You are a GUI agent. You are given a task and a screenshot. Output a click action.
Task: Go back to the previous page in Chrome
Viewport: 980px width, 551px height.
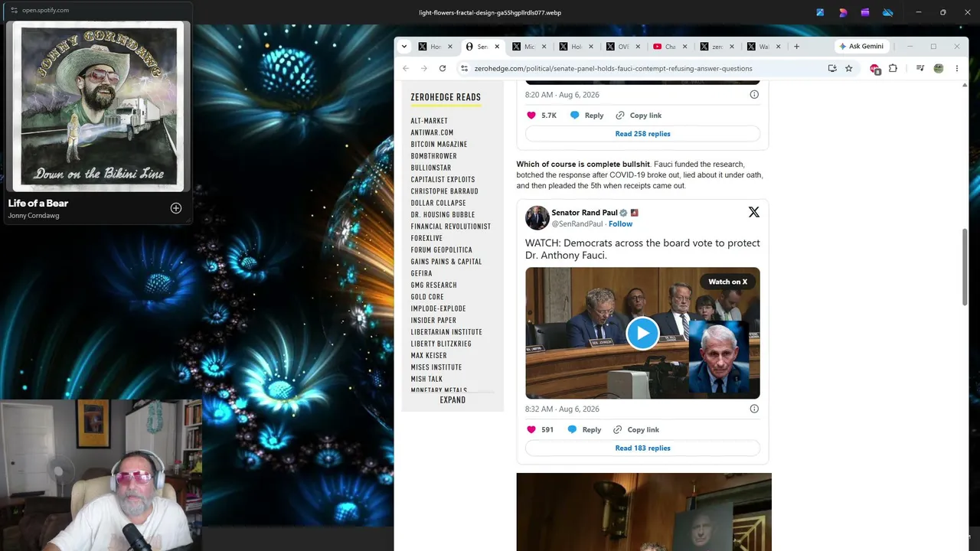coord(406,68)
